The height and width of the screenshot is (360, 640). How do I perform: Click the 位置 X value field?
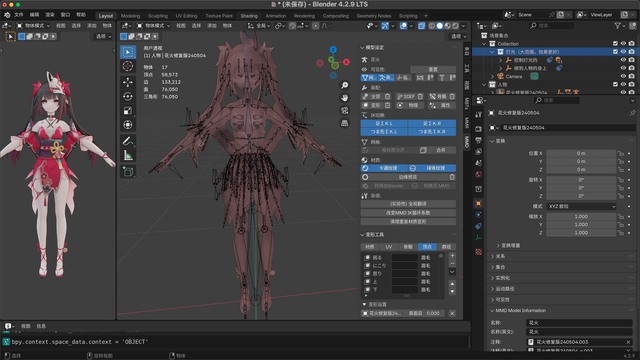(581, 153)
